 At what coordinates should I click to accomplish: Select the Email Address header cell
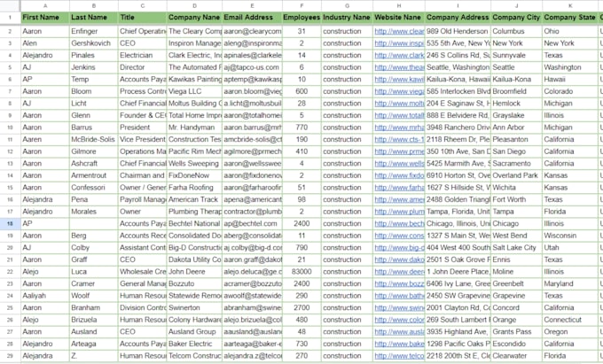coord(252,18)
